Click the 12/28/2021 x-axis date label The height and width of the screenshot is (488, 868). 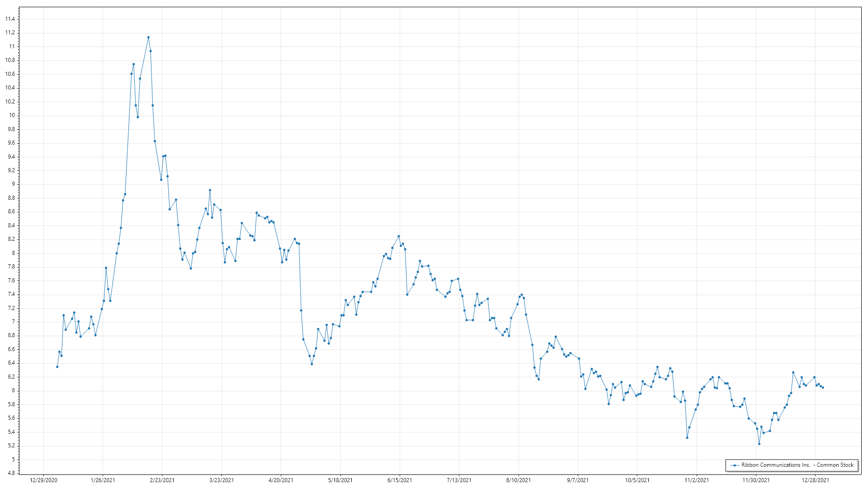tap(815, 480)
